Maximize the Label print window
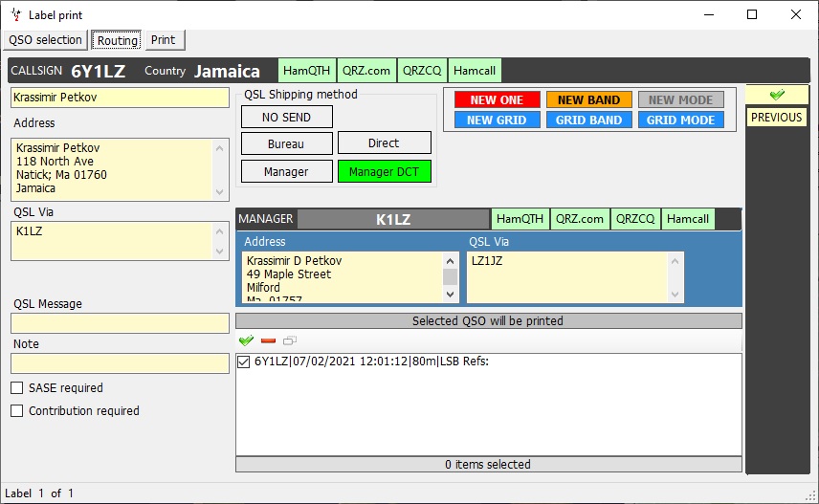 click(x=752, y=14)
